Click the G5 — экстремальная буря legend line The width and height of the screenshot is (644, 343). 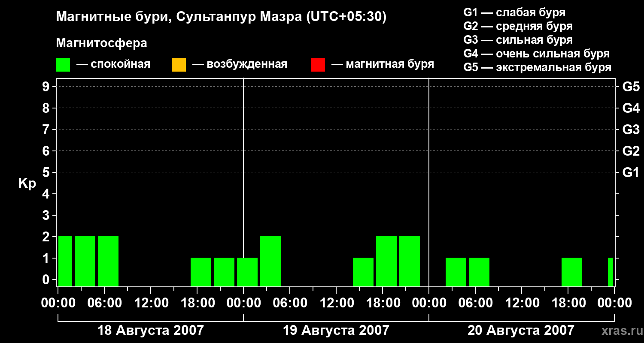[x=538, y=67]
